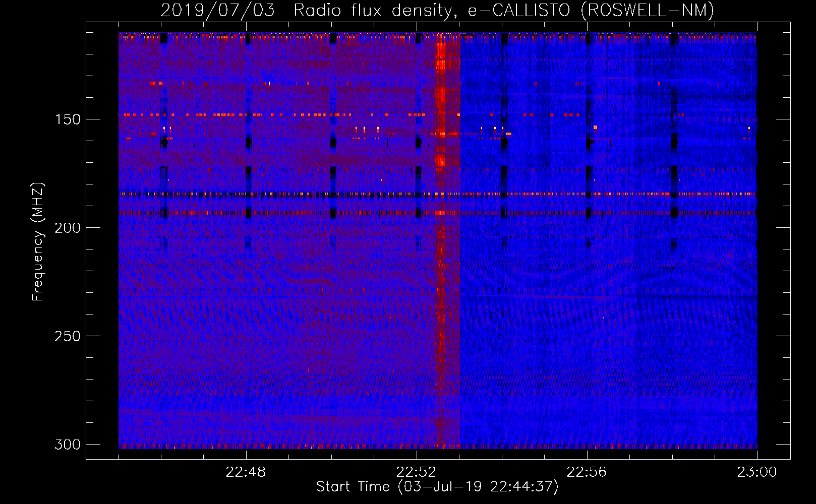Click the 'Start Time (03-Jul-19 22:44:37)' axis label
Screen dimensions: 816x504
(437, 487)
